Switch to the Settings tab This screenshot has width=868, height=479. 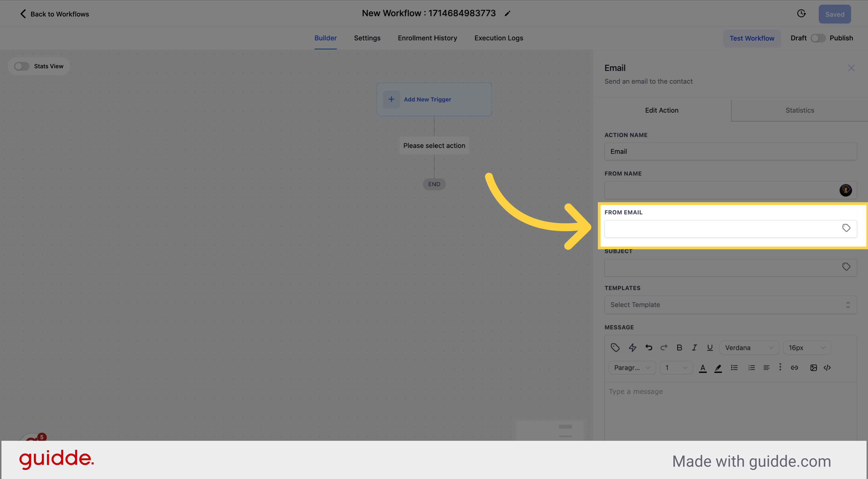367,38
